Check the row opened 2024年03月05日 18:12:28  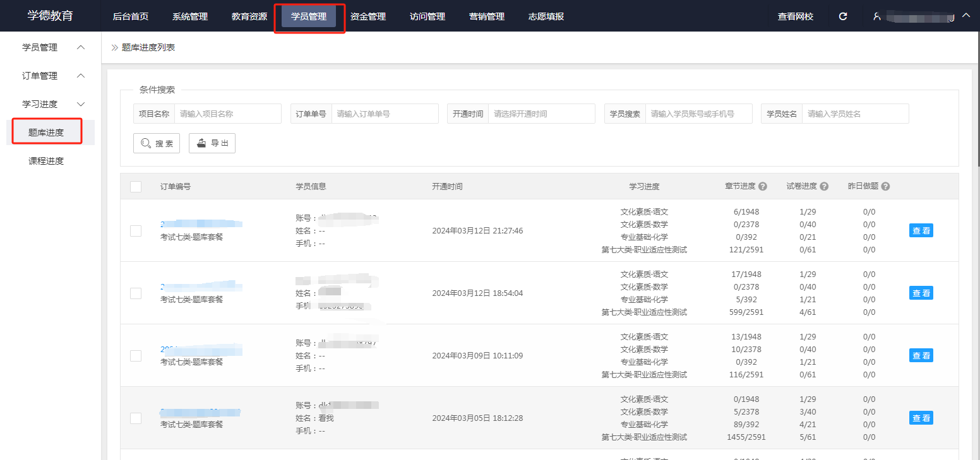[x=136, y=418]
